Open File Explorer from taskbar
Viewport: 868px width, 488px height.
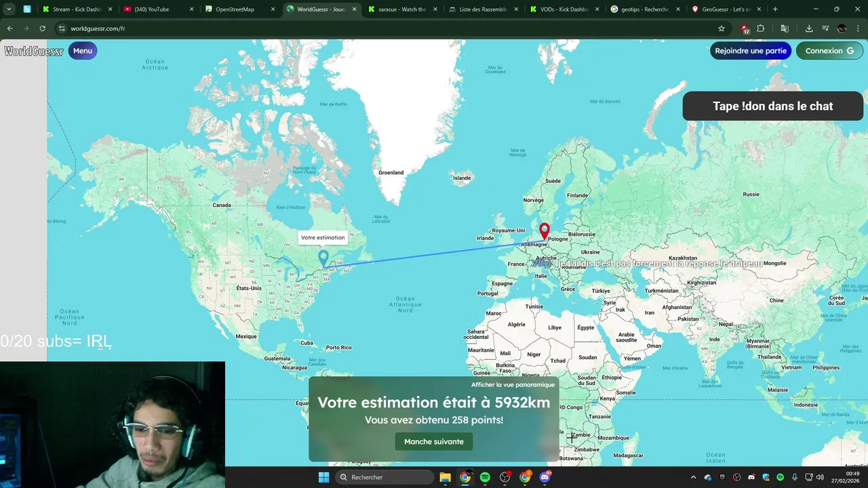(x=445, y=477)
